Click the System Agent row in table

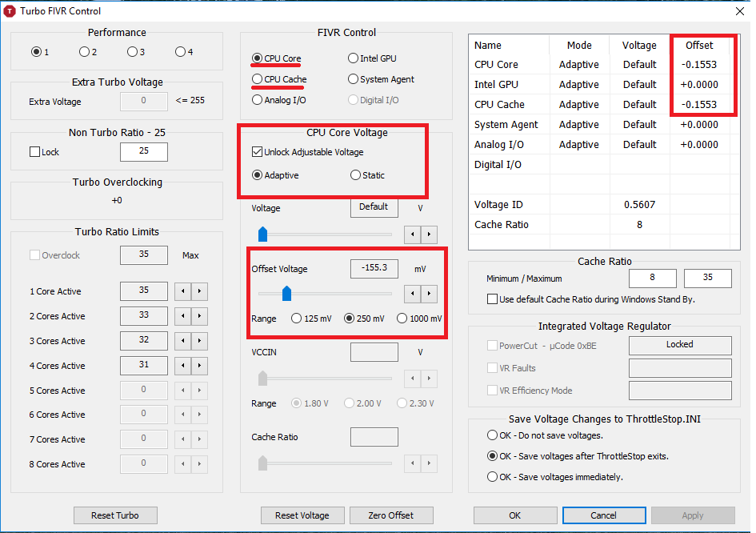point(604,125)
